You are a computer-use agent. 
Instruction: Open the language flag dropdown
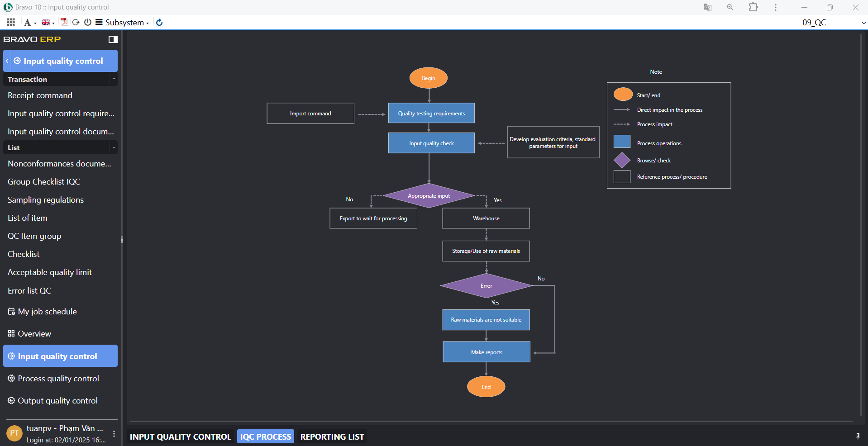[x=48, y=22]
